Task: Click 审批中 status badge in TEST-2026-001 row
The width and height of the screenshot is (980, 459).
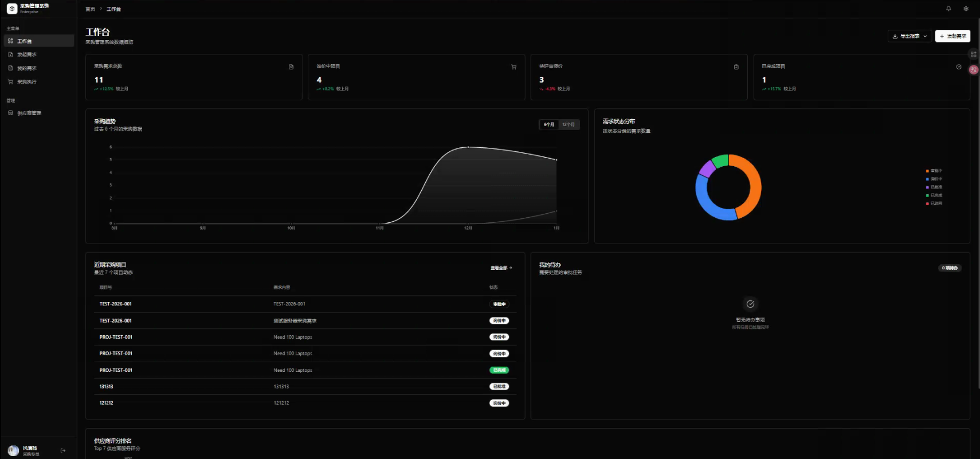Action: [499, 304]
